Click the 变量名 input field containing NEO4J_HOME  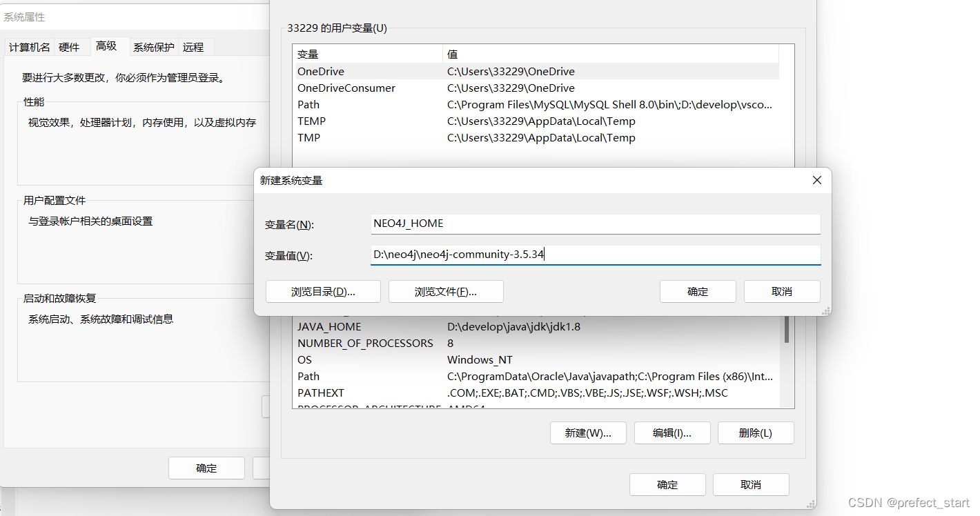click(596, 224)
